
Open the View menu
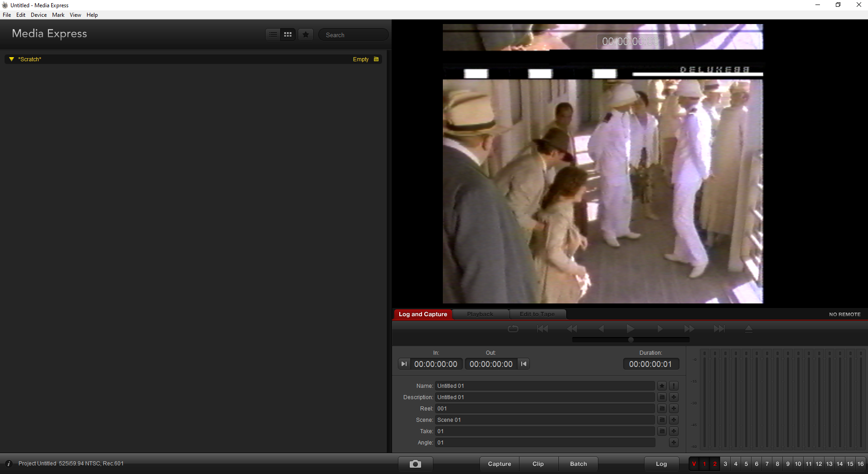click(x=75, y=15)
